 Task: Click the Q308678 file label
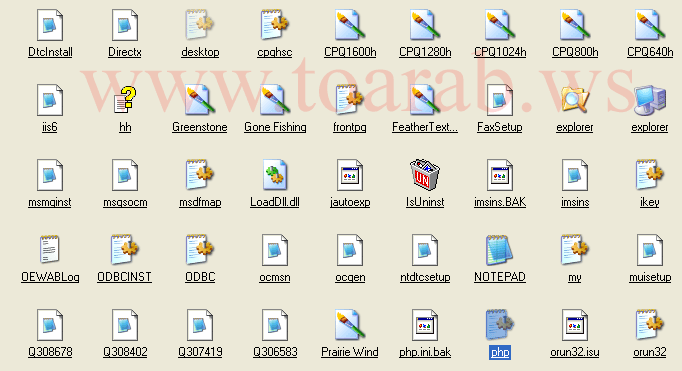tap(50, 352)
